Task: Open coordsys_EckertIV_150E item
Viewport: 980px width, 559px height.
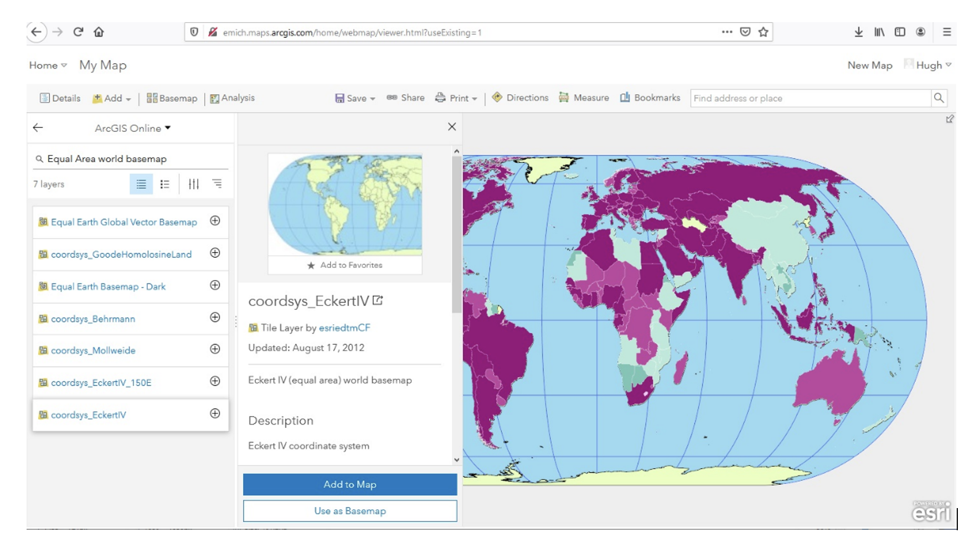Action: (x=101, y=382)
